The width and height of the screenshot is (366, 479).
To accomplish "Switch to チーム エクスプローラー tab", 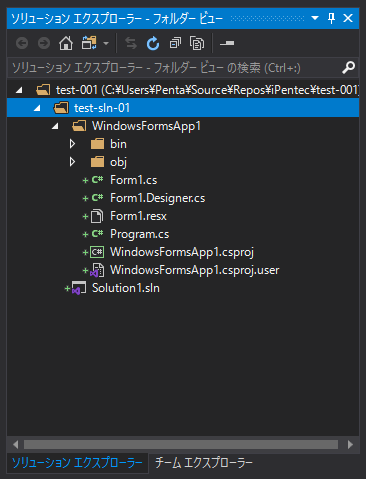I will (204, 462).
